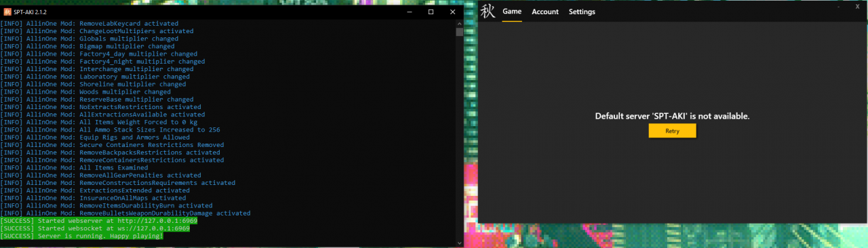Screen dimensions: 868x248
Task: Click the 'Started webserver at http://127.0.0.1:6969' line
Action: click(x=99, y=221)
